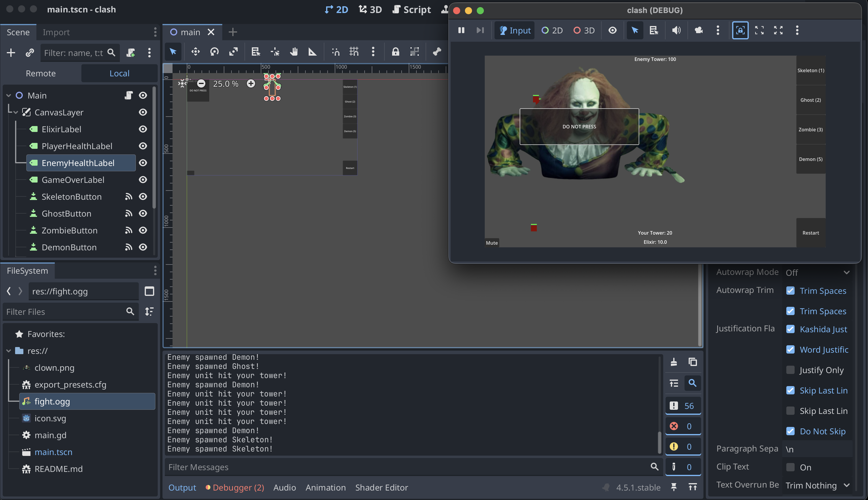Screen dimensions: 868x500
Task: Open the Autowrap Mode dropdown
Action: [x=817, y=272]
